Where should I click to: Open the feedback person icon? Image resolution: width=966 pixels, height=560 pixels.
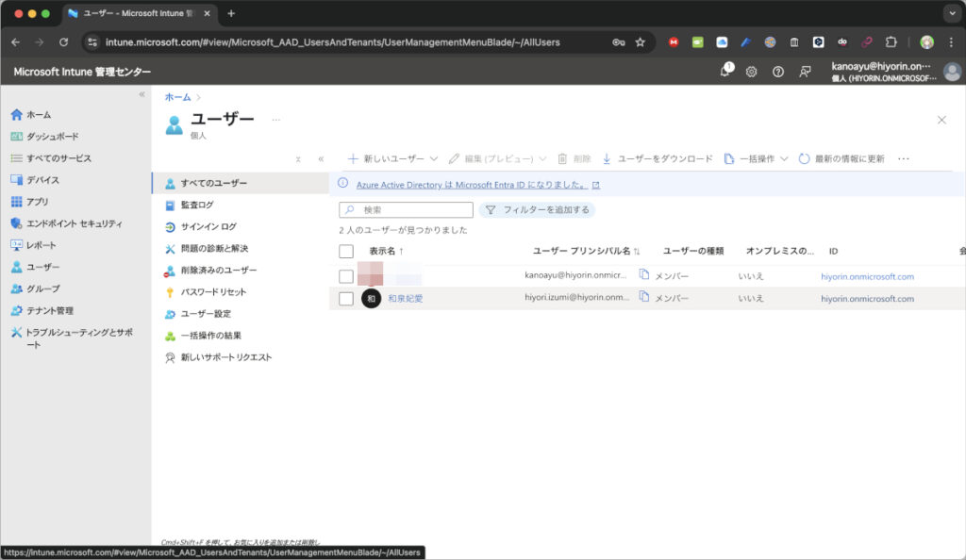point(805,72)
